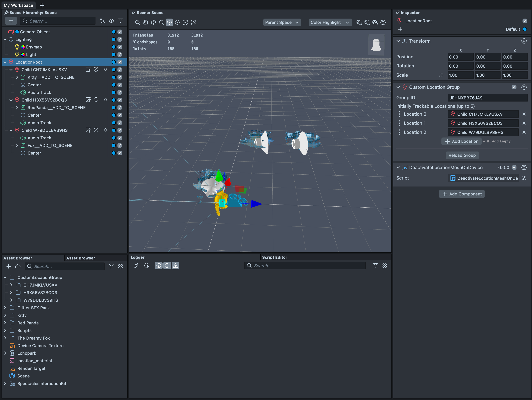Click the Add Component button
The width and height of the screenshot is (532, 400).
click(x=462, y=194)
